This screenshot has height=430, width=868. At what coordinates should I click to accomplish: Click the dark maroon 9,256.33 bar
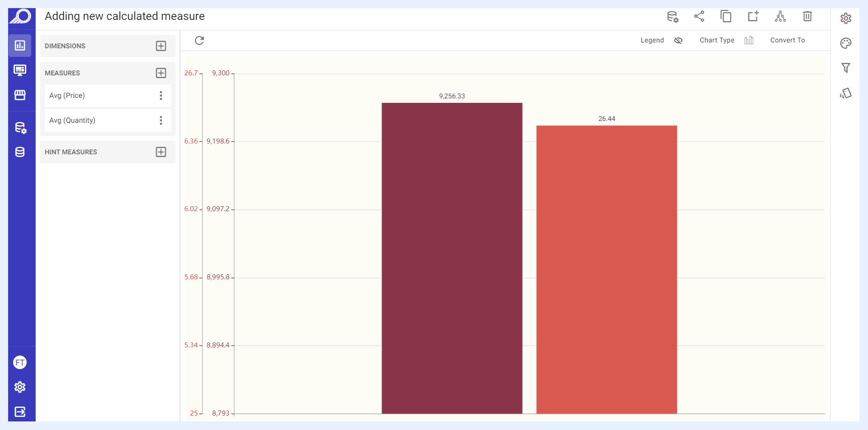[452, 258]
